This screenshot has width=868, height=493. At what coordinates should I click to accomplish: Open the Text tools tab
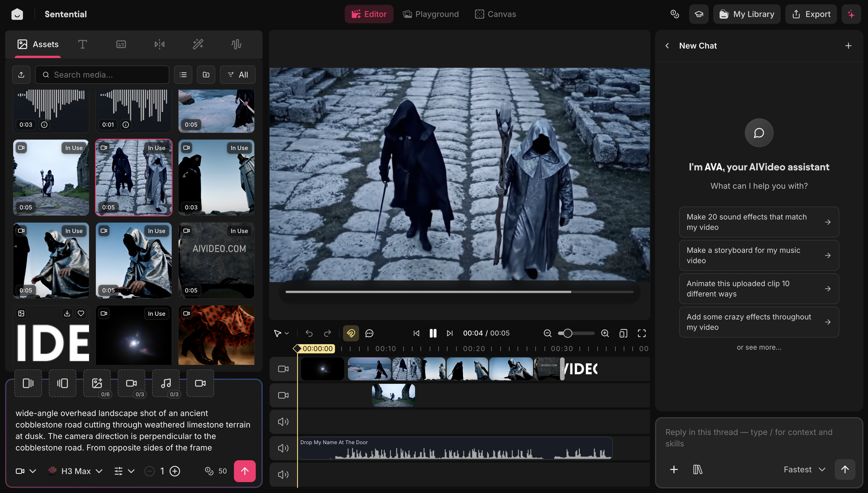point(83,44)
